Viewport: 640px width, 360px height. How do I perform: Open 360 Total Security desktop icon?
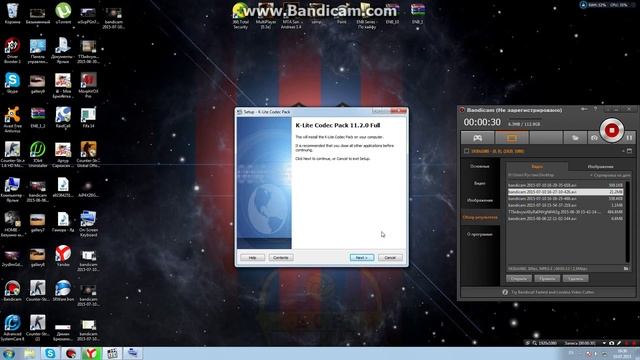pos(240,16)
